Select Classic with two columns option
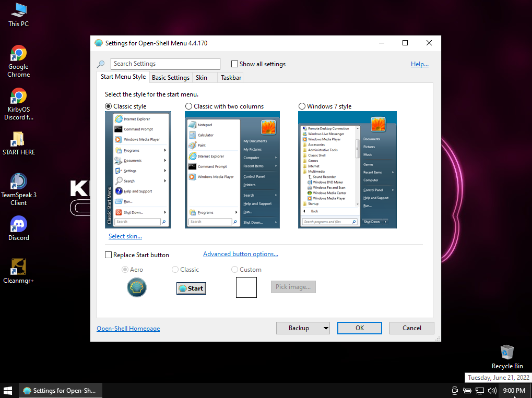Image resolution: width=532 pixels, height=398 pixels. (x=188, y=106)
